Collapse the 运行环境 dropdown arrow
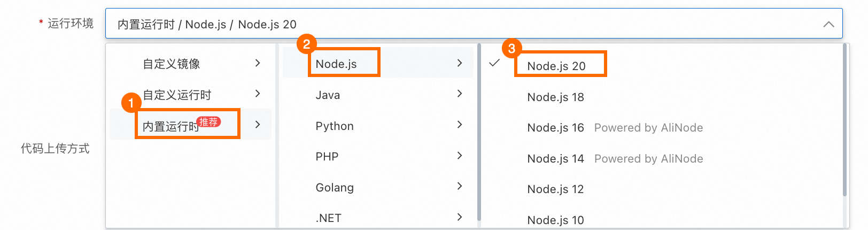Viewport: 868px width, 230px height. (x=828, y=24)
